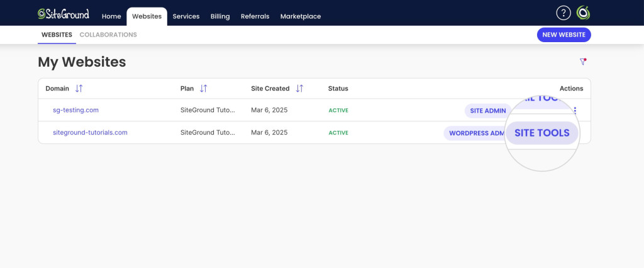Image resolution: width=644 pixels, height=268 pixels.
Task: Sort websites by Domain arrows
Action: (x=79, y=88)
